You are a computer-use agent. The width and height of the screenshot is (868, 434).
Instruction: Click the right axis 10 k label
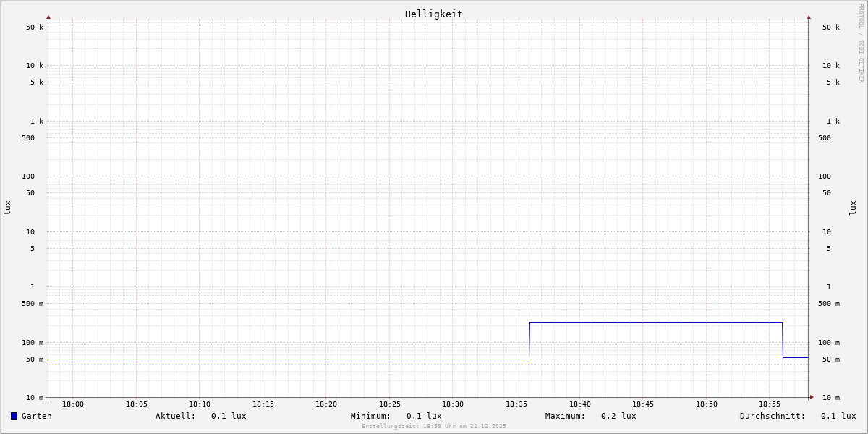(x=831, y=66)
